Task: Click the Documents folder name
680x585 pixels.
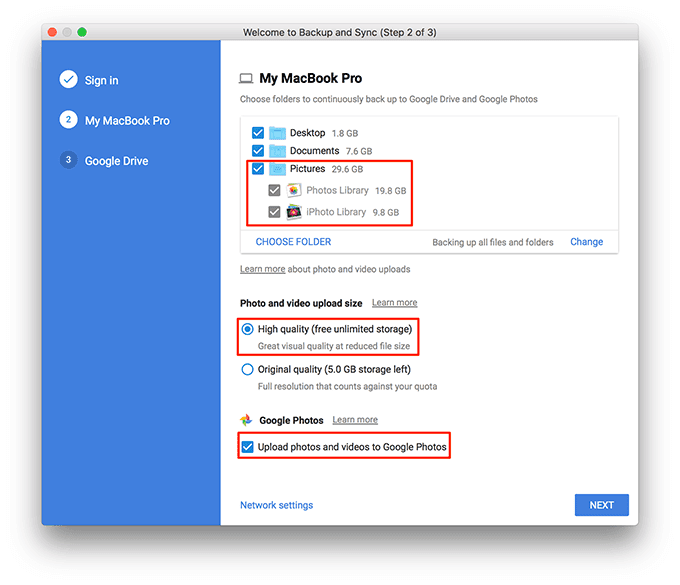Action: point(314,150)
